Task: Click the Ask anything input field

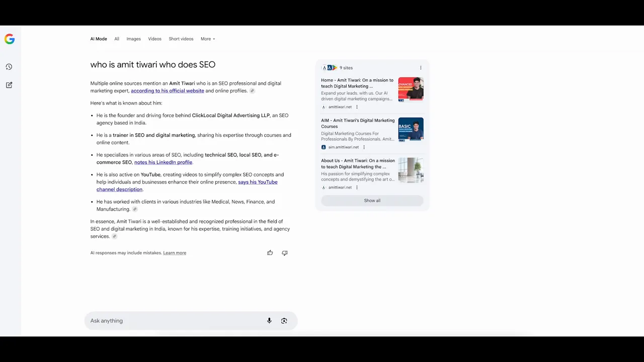Action: 176,321
